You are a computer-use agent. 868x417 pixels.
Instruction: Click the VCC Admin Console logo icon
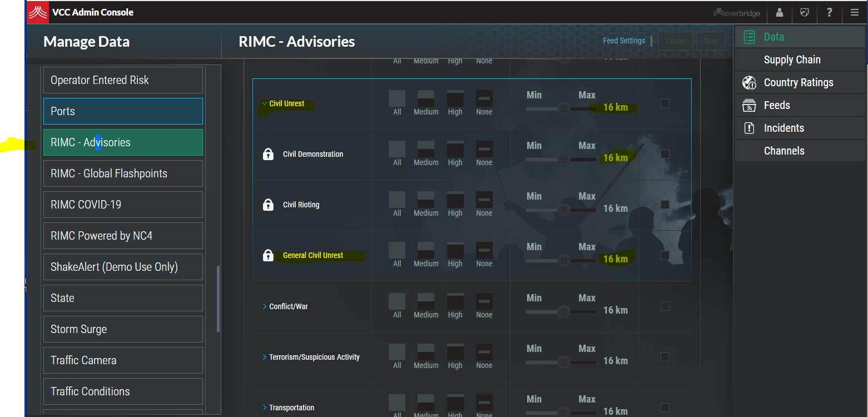pyautogui.click(x=38, y=12)
